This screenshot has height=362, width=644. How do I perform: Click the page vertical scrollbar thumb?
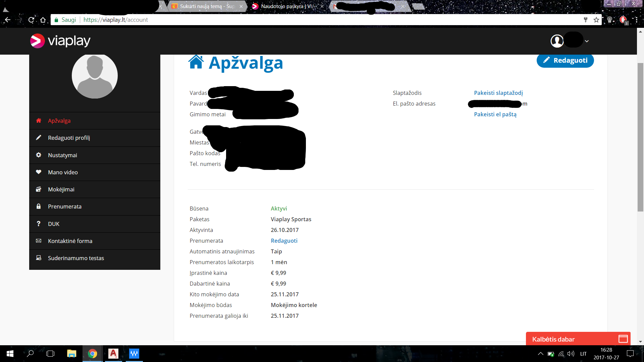640,137
